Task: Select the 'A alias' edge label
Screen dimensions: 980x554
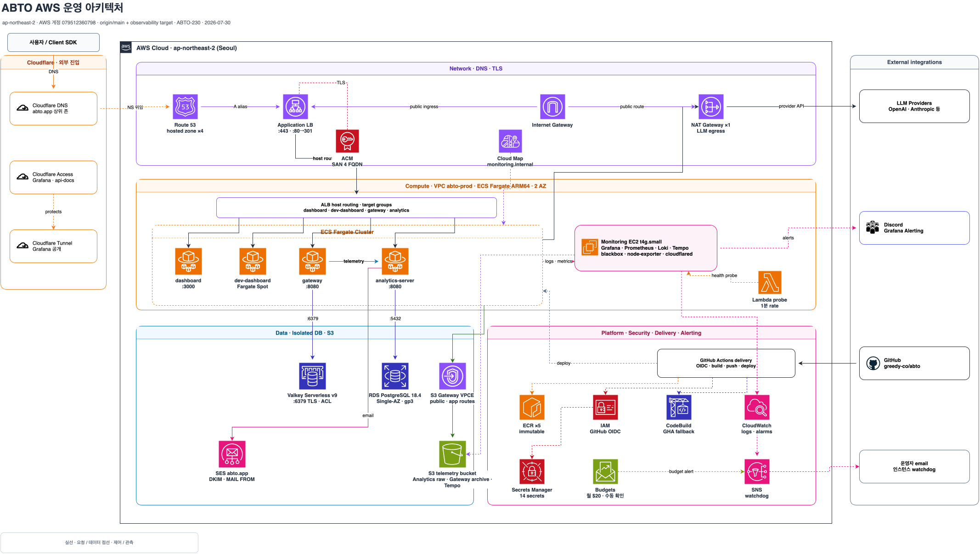Action: pyautogui.click(x=240, y=107)
